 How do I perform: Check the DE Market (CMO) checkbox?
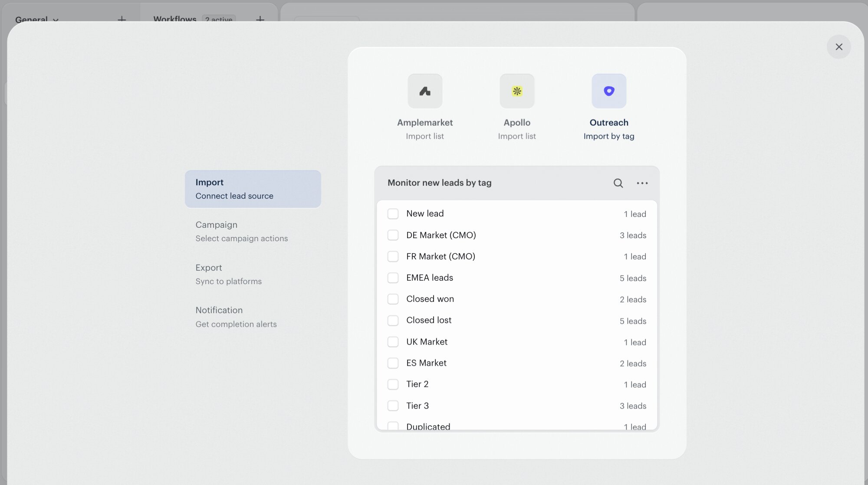[393, 235]
